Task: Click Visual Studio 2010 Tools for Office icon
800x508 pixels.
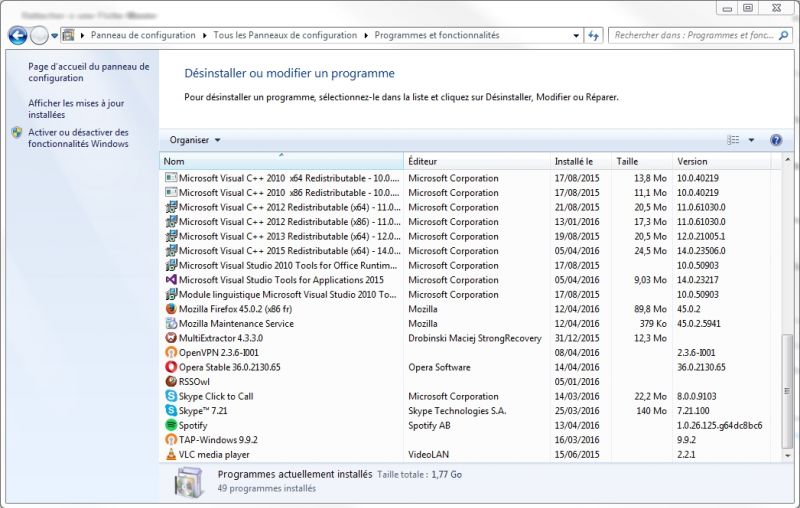Action: pyautogui.click(x=171, y=265)
